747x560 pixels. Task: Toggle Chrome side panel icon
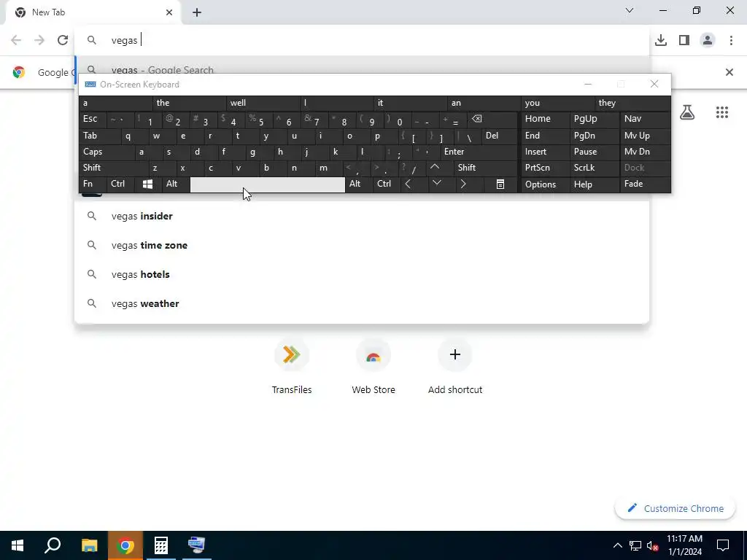(684, 41)
